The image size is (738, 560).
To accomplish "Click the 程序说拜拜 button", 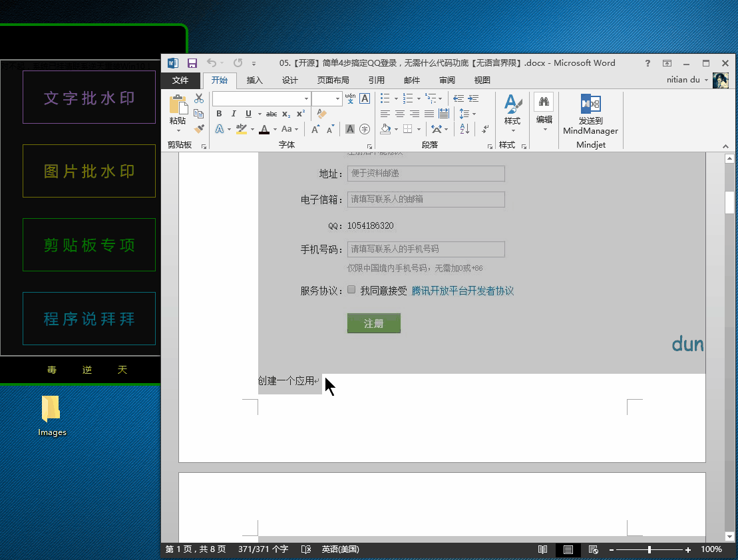I will [89, 319].
